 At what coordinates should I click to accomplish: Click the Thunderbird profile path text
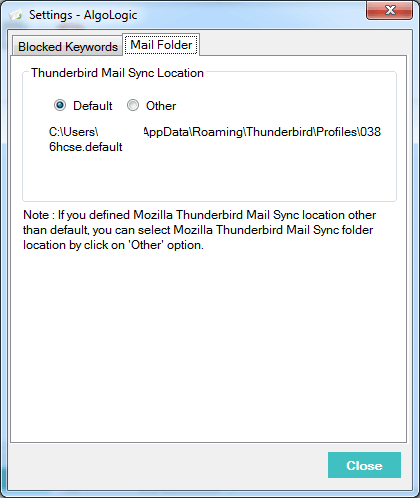(215, 139)
